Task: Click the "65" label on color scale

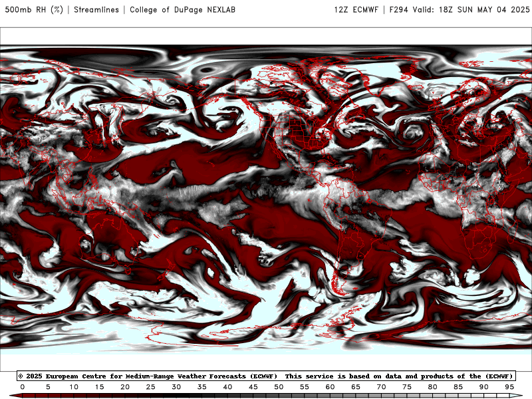Action: point(356,387)
